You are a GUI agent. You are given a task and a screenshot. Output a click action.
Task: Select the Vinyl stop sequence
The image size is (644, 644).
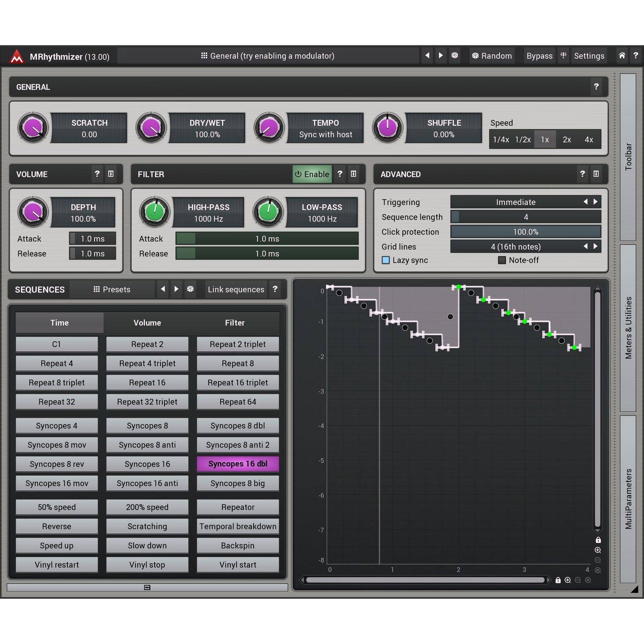[147, 565]
